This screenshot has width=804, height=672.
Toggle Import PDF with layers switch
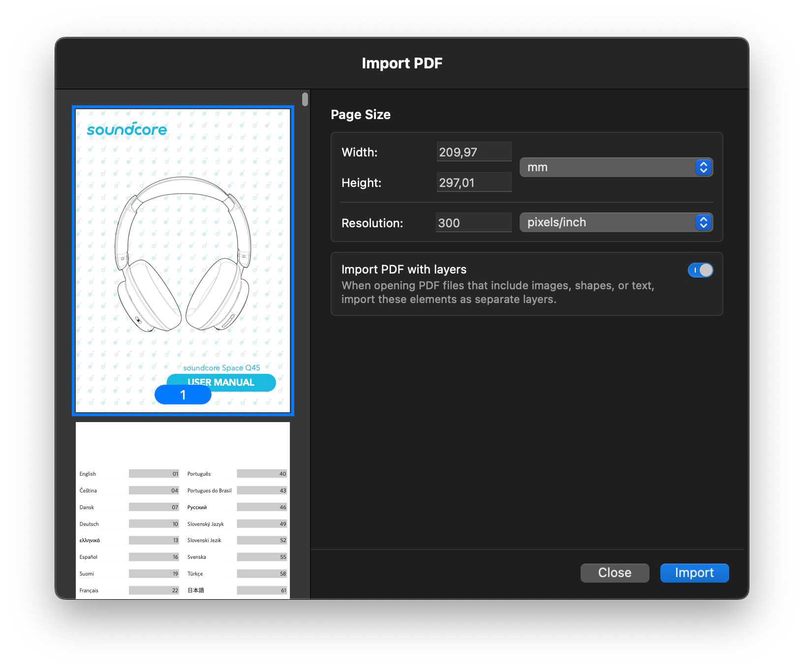700,270
